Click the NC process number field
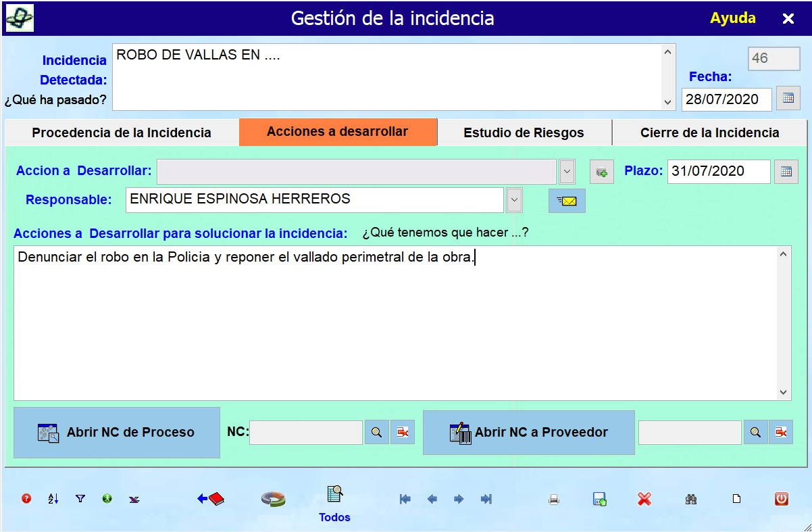812x532 pixels. (306, 432)
